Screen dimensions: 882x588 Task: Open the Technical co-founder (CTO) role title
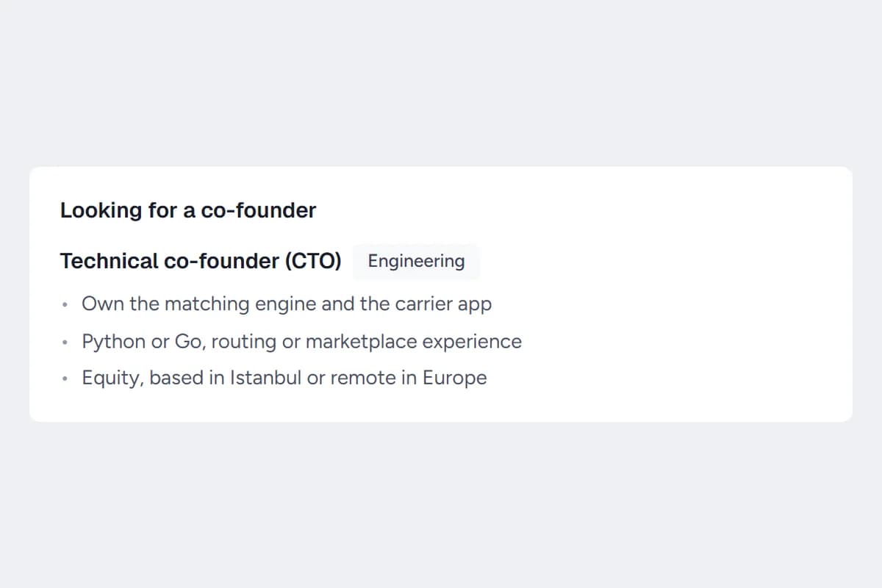(x=201, y=261)
